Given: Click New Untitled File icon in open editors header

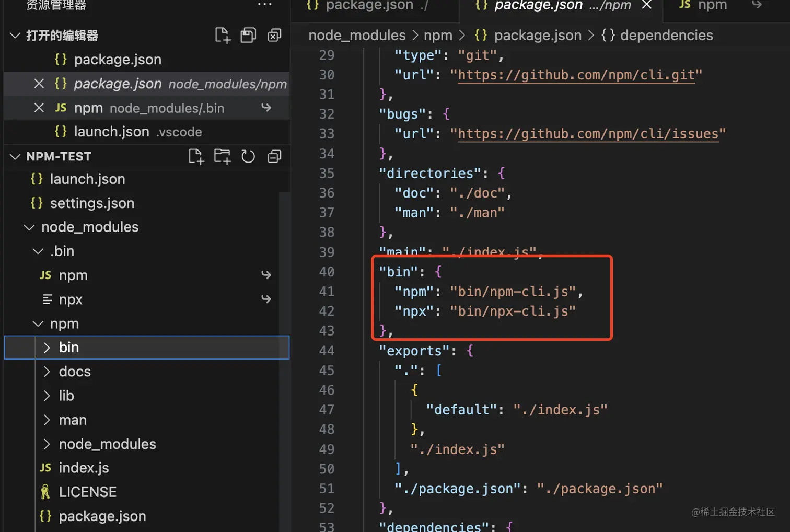Looking at the screenshot, I should coord(223,36).
